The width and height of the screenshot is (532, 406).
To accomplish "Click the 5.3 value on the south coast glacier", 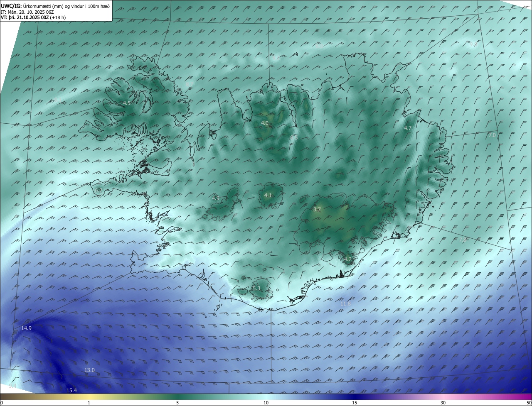I will point(256,288).
